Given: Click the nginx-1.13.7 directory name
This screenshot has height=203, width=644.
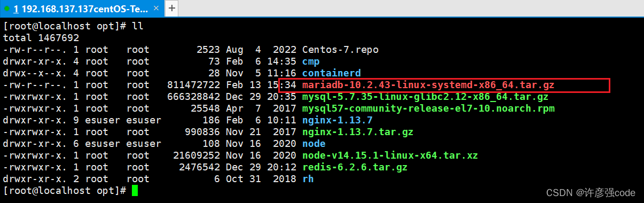Looking at the screenshot, I should (x=337, y=120).
